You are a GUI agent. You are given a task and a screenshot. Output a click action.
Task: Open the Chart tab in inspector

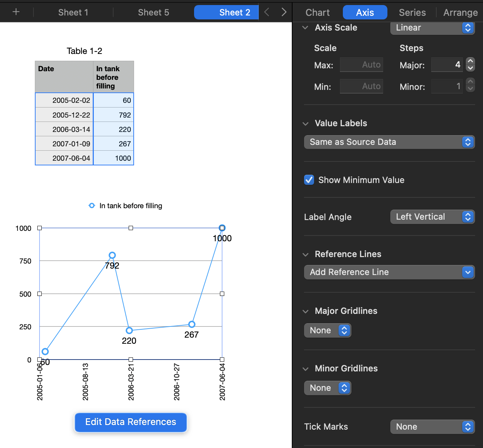click(x=318, y=13)
